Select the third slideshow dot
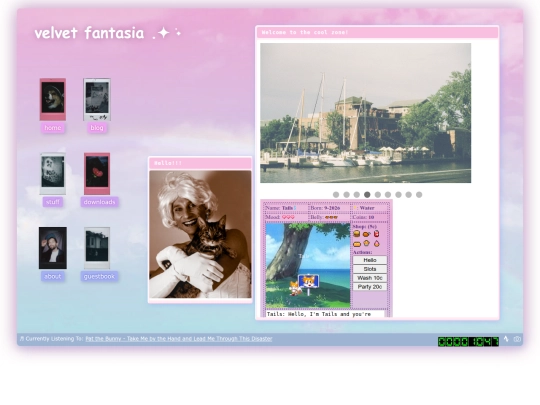The width and height of the screenshot is (540, 405). click(x=357, y=195)
